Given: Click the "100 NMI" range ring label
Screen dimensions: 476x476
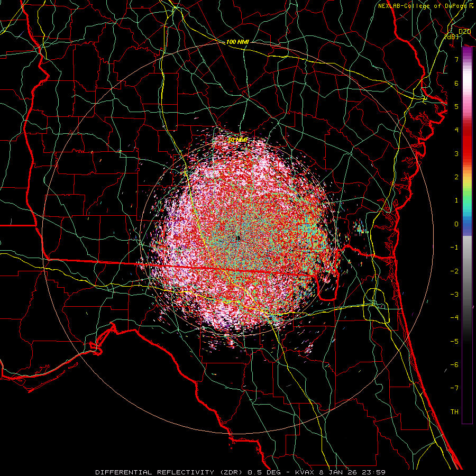Looking at the screenshot, I should pyautogui.click(x=237, y=42).
